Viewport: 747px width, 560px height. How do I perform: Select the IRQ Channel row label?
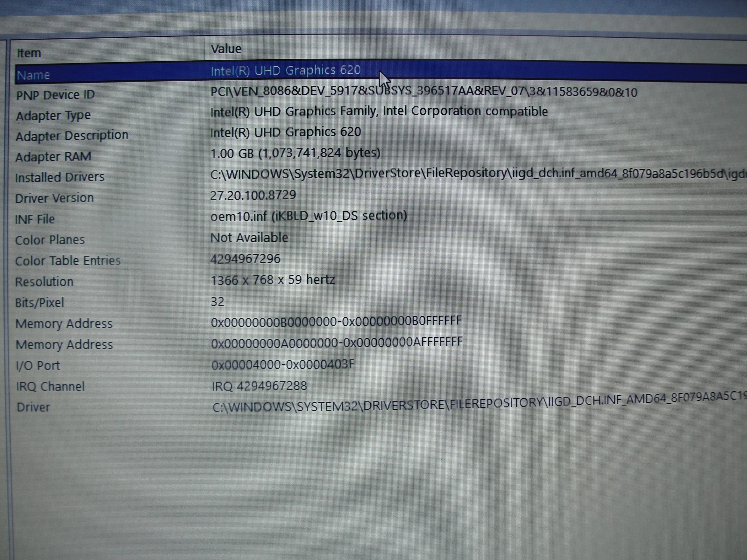[x=50, y=386]
